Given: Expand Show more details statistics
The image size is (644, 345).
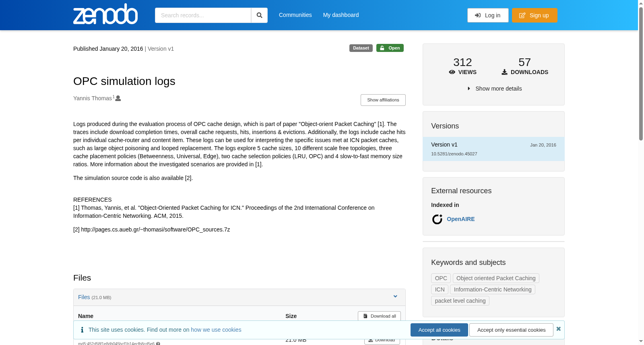Looking at the screenshot, I should pyautogui.click(x=494, y=89).
